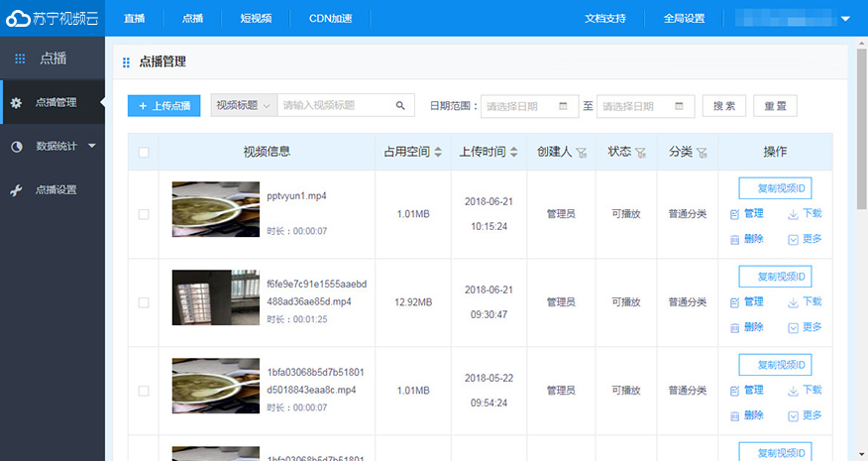Expand 更多 options for the 12.92MB video
The width and height of the screenshot is (868, 461).
[x=805, y=327]
